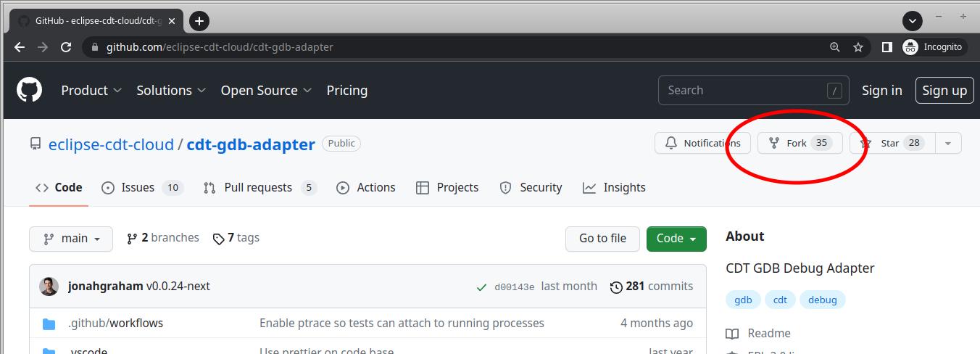Open the browser side panel icon
This screenshot has height=354, width=980.
pyautogui.click(x=886, y=47)
